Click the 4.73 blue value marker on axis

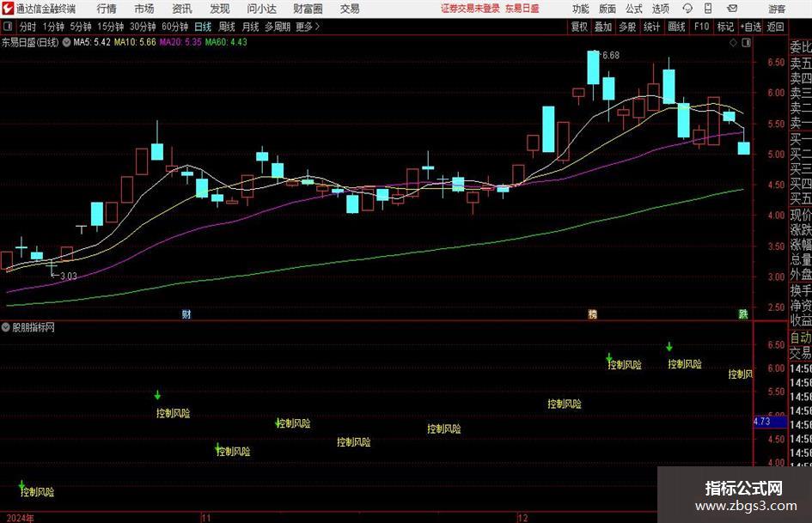pos(770,422)
